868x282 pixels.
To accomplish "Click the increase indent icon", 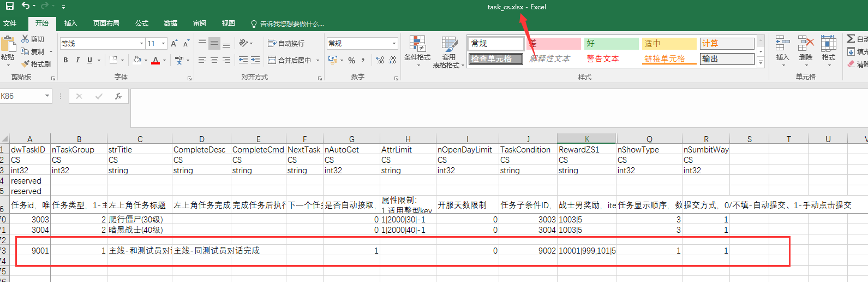I will click(x=255, y=60).
